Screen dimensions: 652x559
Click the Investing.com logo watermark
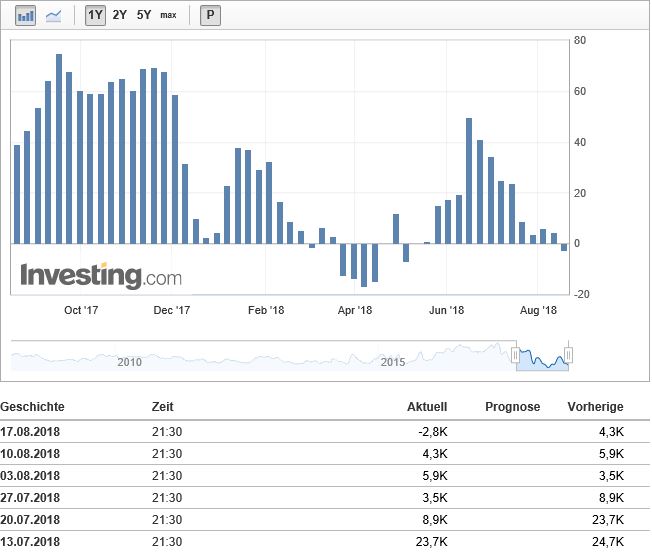[x=101, y=275]
